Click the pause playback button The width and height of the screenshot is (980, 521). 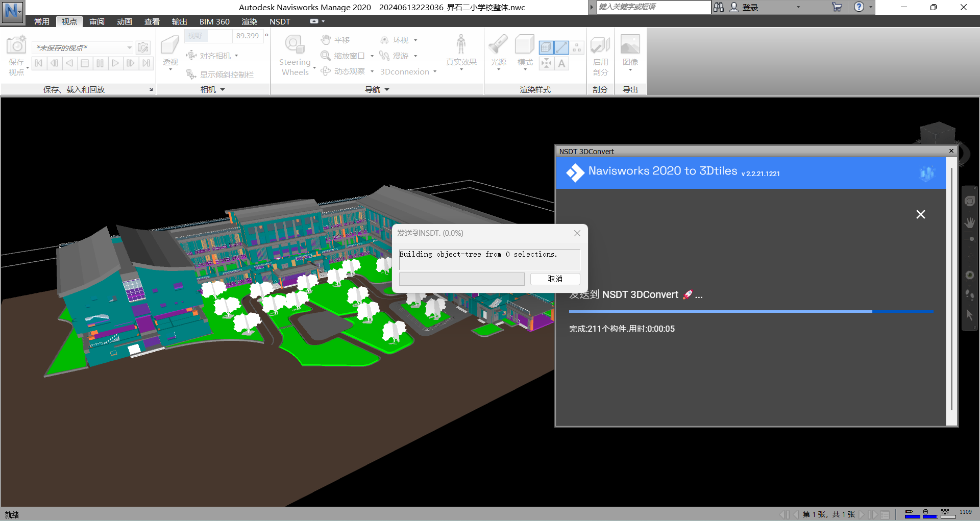coord(100,63)
